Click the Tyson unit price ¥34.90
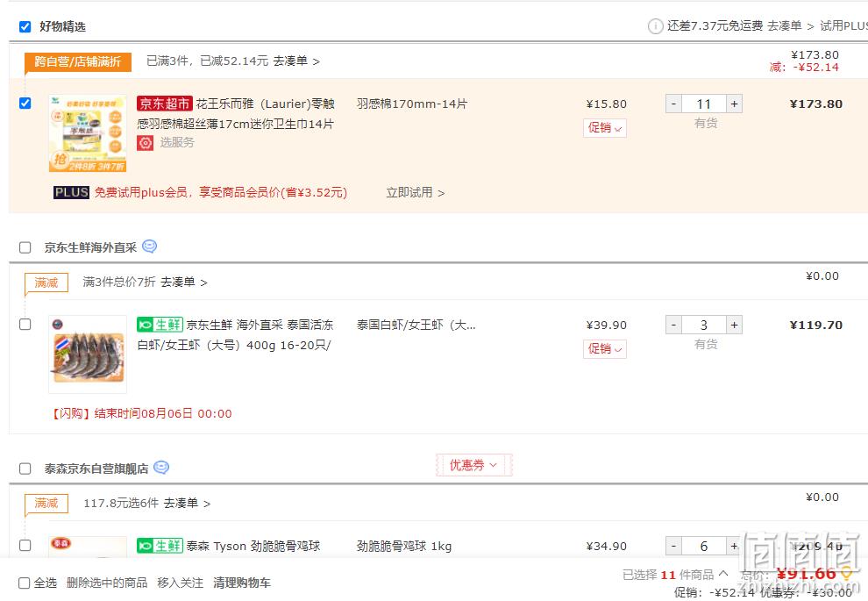Screen dimensions: 868x601 (x=606, y=546)
